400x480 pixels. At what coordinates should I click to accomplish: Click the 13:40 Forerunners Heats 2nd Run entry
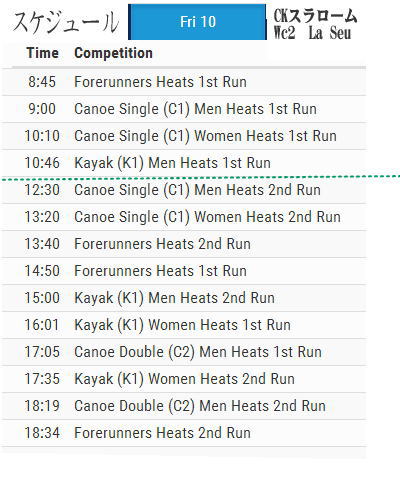point(184,244)
